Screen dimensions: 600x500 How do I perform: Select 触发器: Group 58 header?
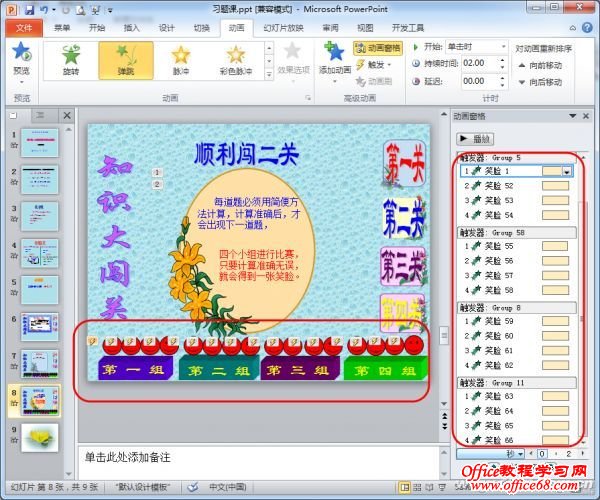517,233
